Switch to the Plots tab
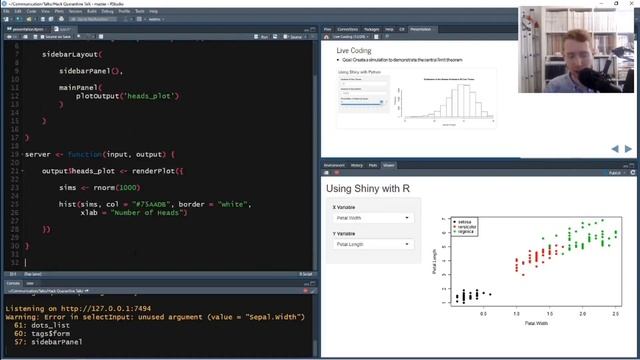 [x=373, y=165]
